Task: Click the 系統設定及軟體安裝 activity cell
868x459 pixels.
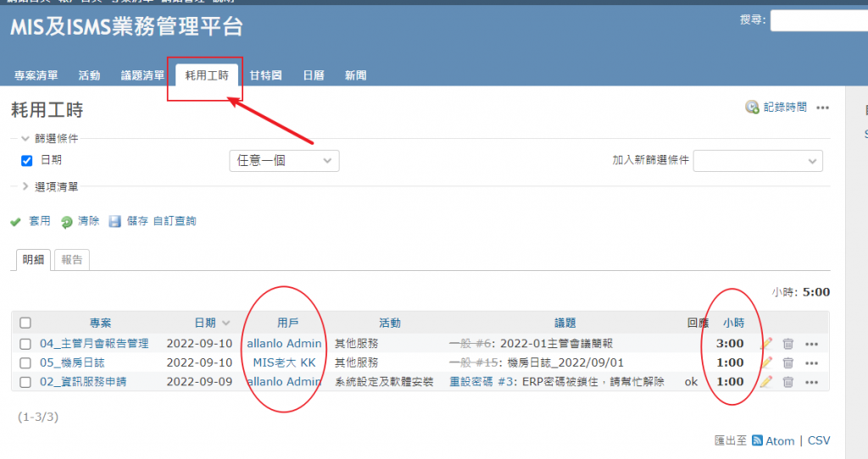Action: click(384, 382)
